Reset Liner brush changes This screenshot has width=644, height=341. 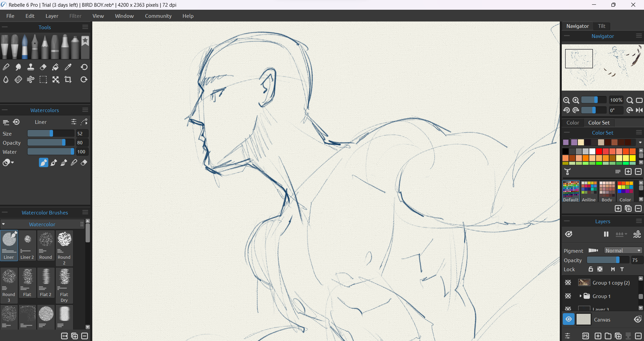(16, 122)
